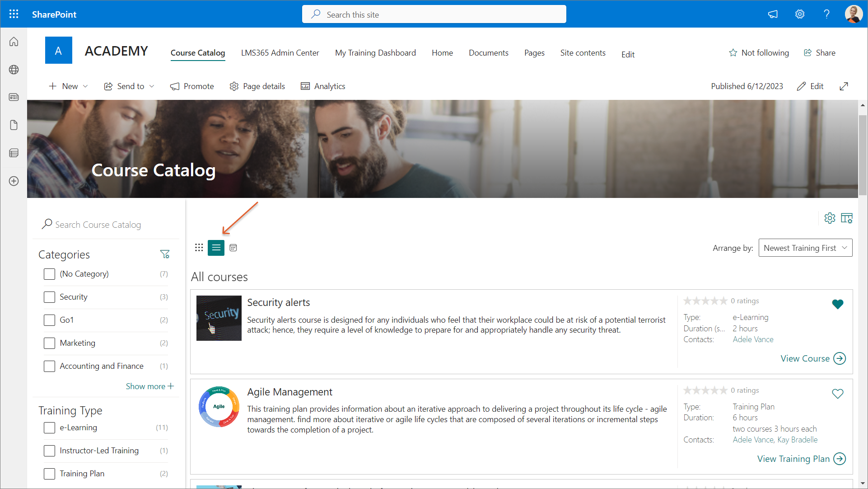The width and height of the screenshot is (868, 489).
Task: Open course catalog web part settings gear
Action: coord(830,218)
